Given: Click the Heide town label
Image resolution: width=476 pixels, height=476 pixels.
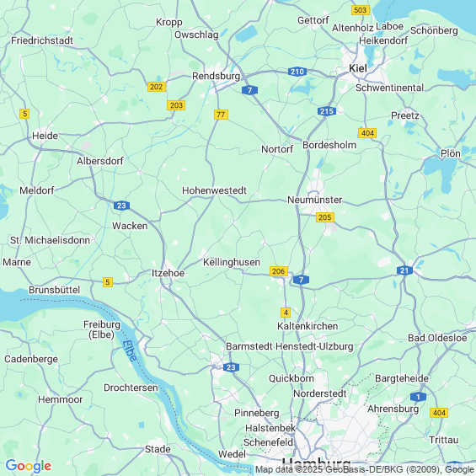Looking at the screenshot, I should tap(45, 136).
